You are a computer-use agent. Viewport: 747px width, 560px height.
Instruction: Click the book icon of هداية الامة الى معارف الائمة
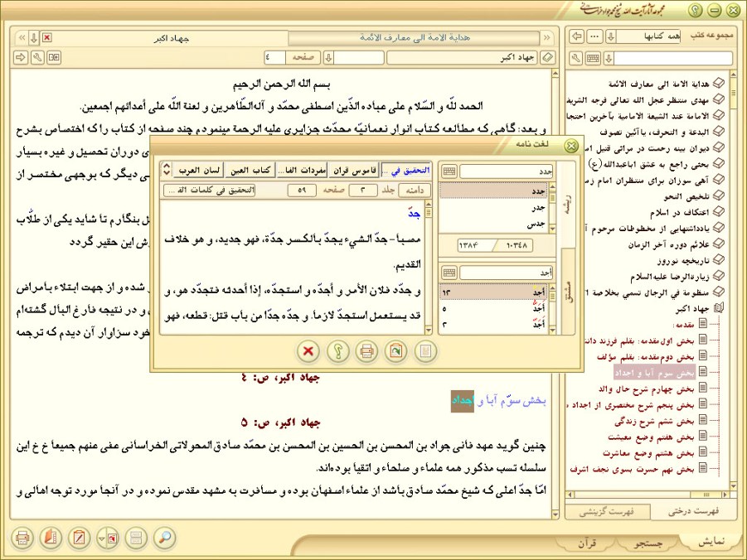pyautogui.click(x=718, y=84)
